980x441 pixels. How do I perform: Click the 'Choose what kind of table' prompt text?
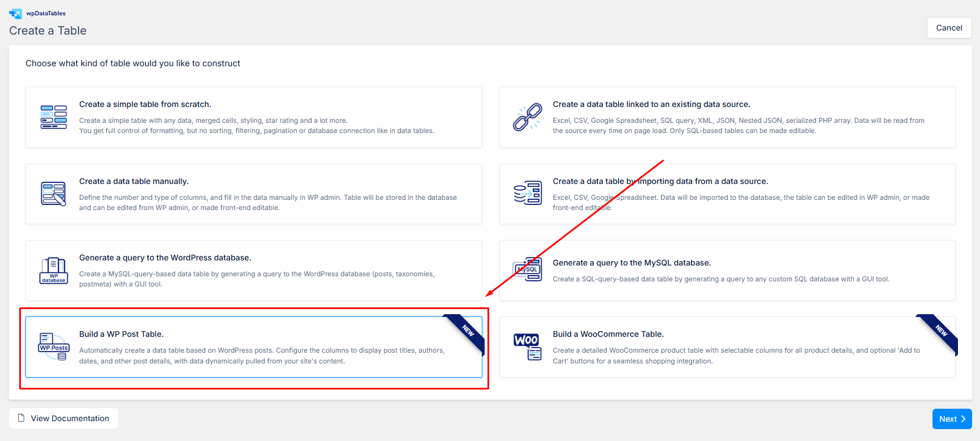(x=133, y=63)
